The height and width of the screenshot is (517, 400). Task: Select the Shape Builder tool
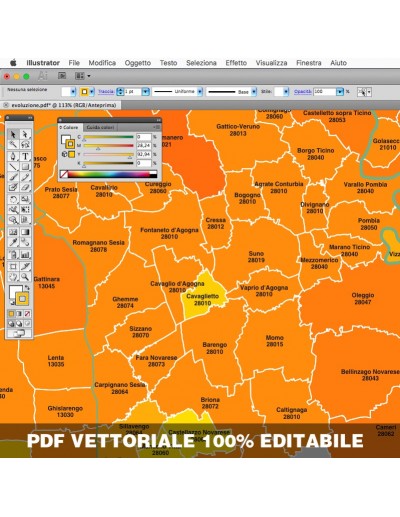coord(13,219)
